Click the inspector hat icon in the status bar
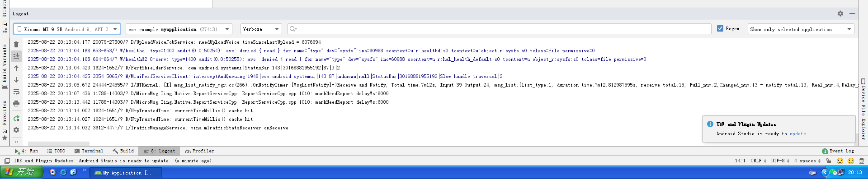The width and height of the screenshot is (868, 179). 862,161
